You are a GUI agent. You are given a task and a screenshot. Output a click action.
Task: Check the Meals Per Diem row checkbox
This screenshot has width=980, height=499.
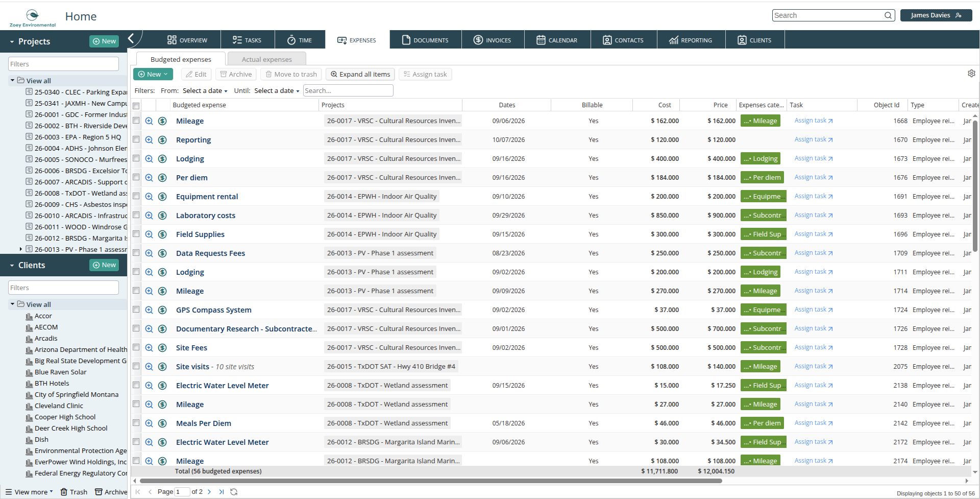(x=136, y=423)
